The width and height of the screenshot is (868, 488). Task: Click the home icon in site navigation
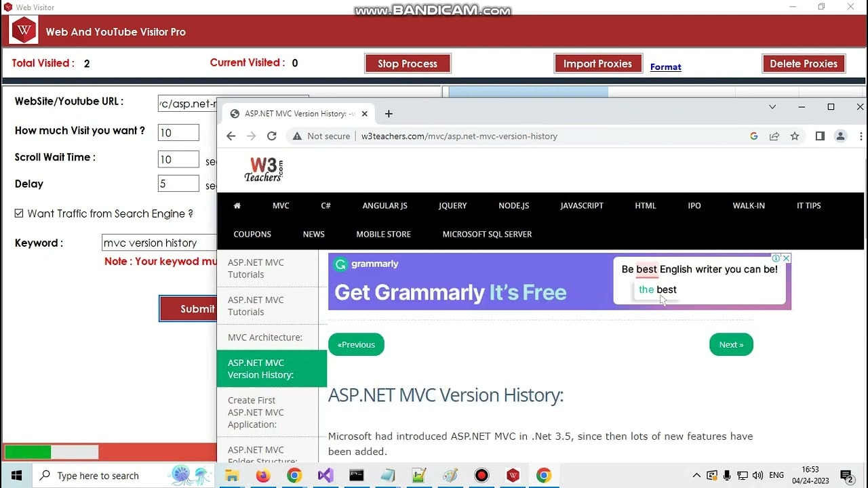click(237, 206)
